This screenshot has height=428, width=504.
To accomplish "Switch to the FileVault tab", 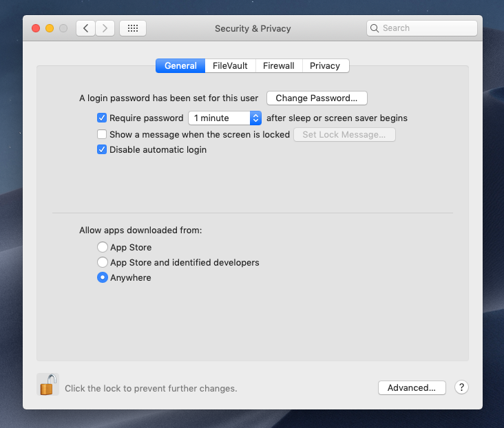I will (x=230, y=66).
